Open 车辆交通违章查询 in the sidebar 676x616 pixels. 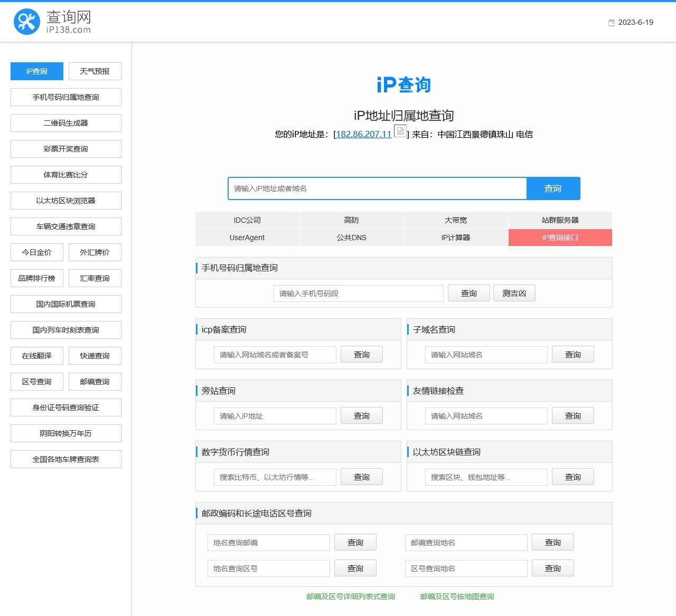pyautogui.click(x=66, y=226)
